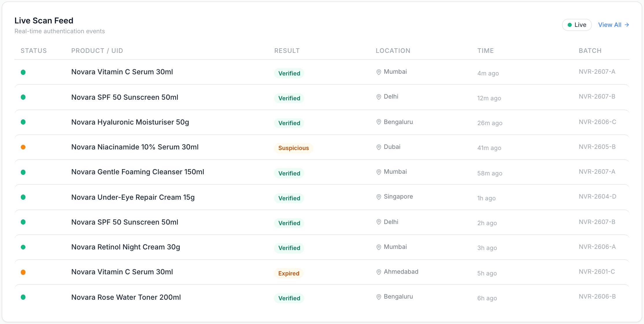Viewport: 644px width, 324px height.
Task: Click location pin icon in 12m ago row
Action: pyautogui.click(x=379, y=97)
